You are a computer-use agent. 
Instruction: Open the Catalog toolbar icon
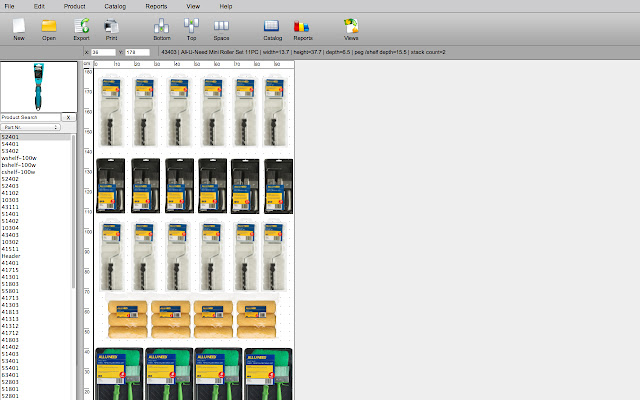click(x=272, y=29)
